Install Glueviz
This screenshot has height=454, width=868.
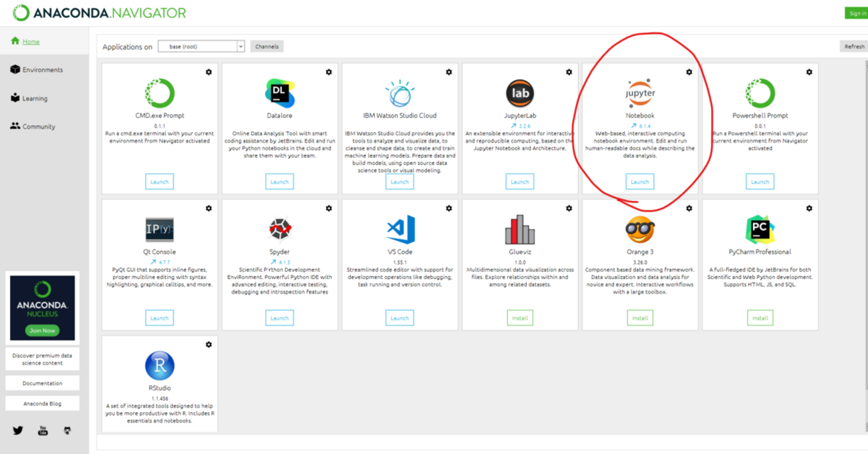coord(519,318)
